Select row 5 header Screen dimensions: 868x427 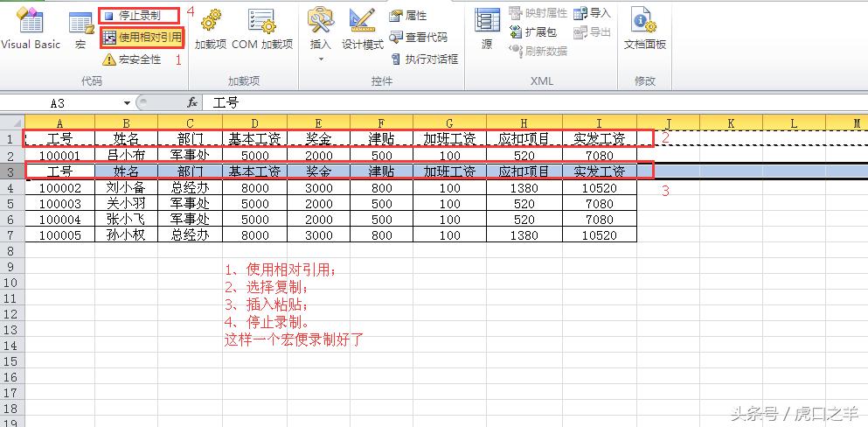click(x=12, y=204)
